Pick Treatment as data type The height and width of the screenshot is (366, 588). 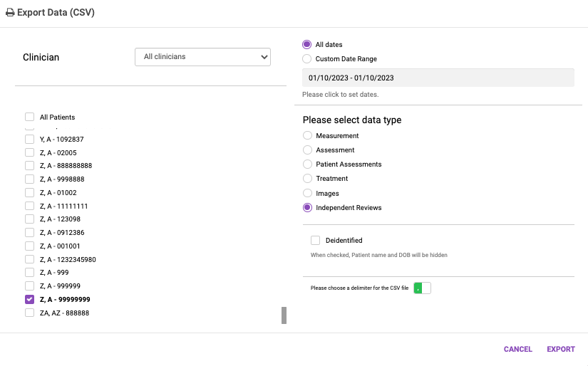tap(307, 178)
